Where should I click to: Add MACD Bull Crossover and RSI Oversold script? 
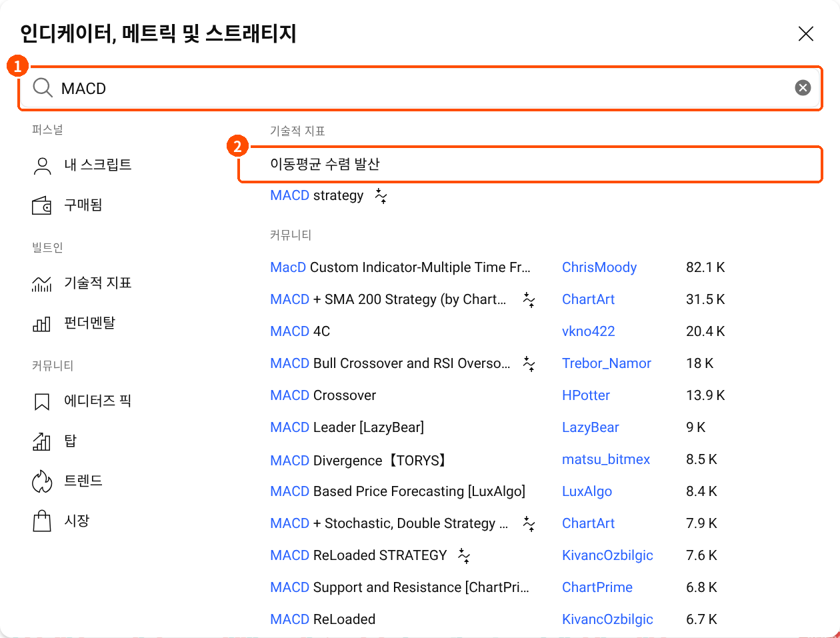[x=390, y=363]
